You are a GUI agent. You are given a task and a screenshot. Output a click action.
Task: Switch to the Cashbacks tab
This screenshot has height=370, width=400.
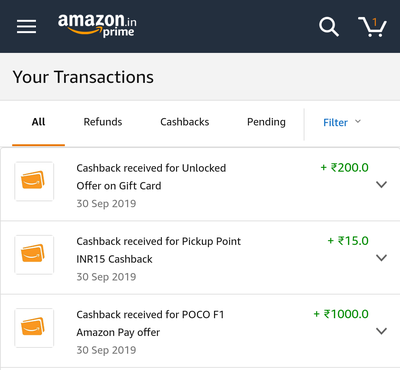[x=185, y=122]
